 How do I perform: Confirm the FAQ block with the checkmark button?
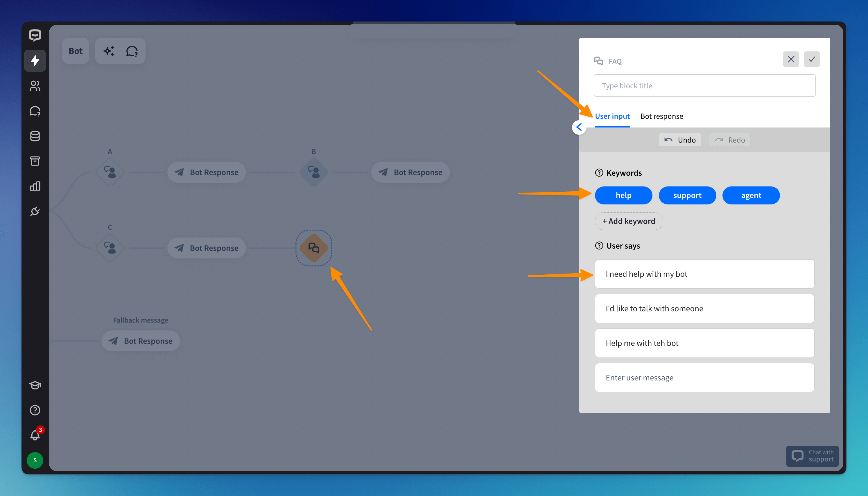click(x=811, y=59)
